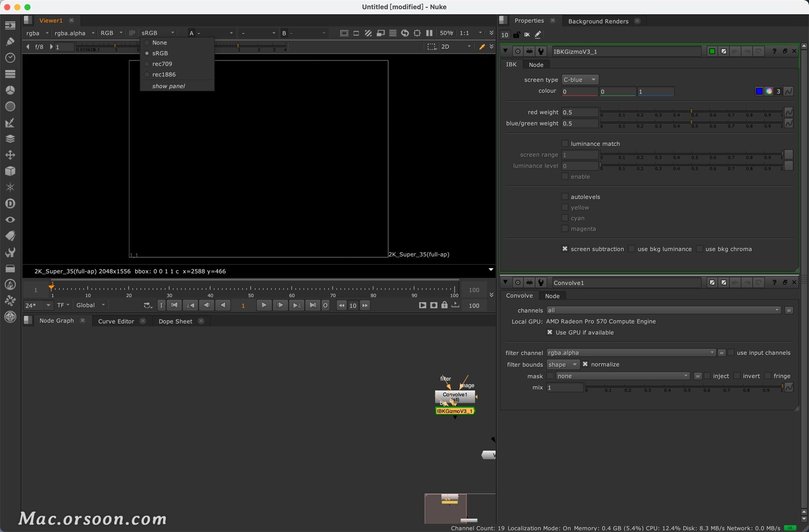Enable the luminance match checkbox
This screenshot has height=532, width=809.
click(565, 144)
